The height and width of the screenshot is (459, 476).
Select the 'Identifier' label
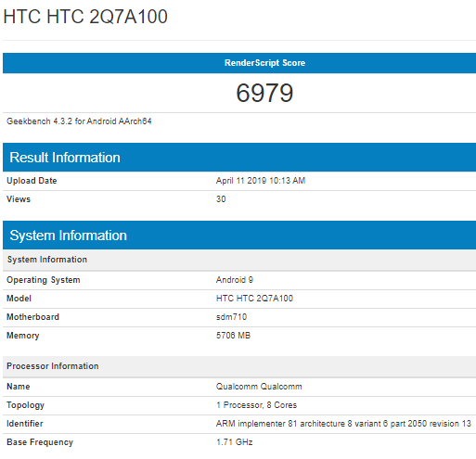click(x=25, y=424)
